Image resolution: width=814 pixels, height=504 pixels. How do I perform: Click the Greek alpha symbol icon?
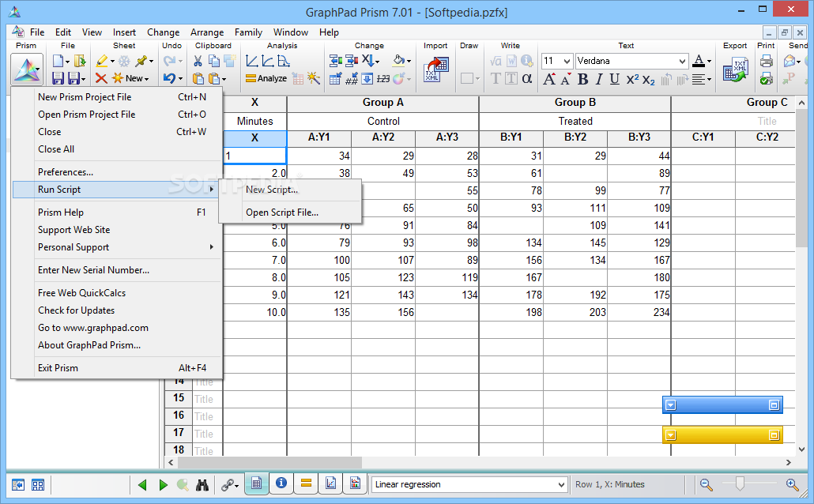527,78
